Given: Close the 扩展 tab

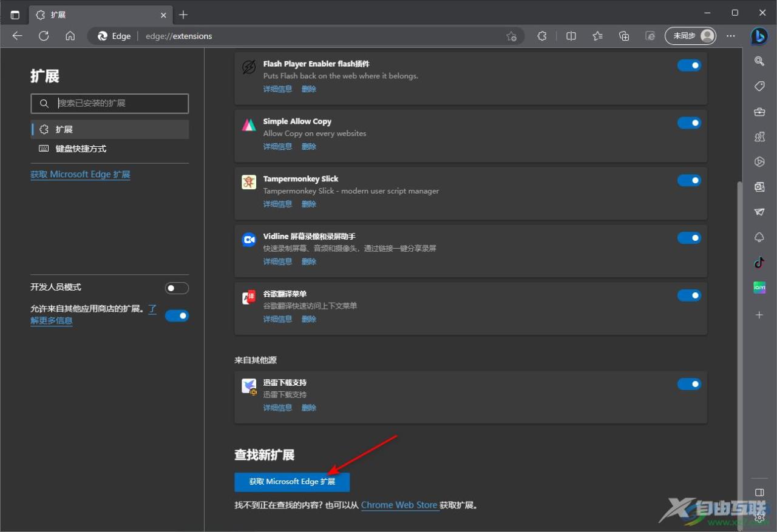Looking at the screenshot, I should click(x=163, y=15).
